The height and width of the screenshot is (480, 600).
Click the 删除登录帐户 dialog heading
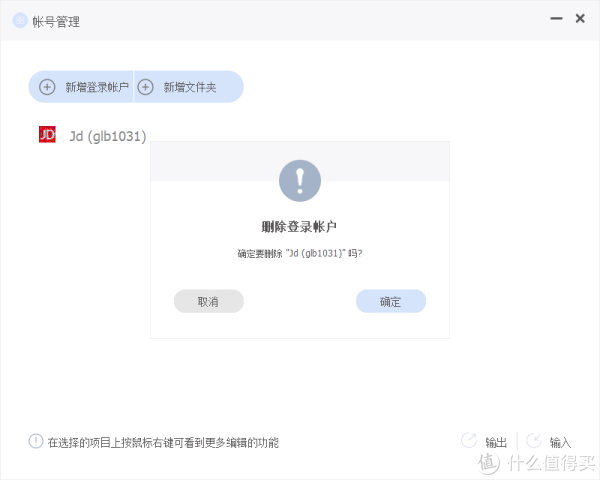click(299, 227)
